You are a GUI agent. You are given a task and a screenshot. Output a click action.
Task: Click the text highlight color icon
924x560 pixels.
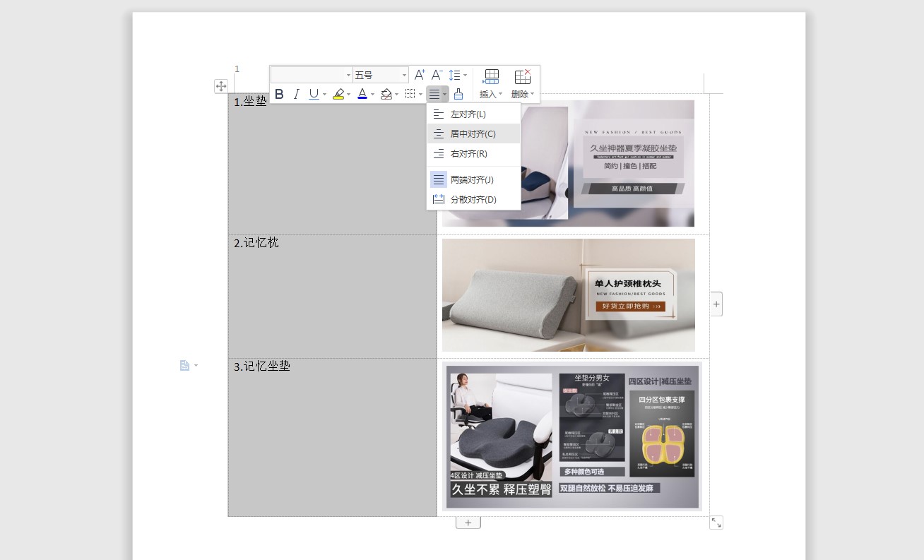(338, 94)
